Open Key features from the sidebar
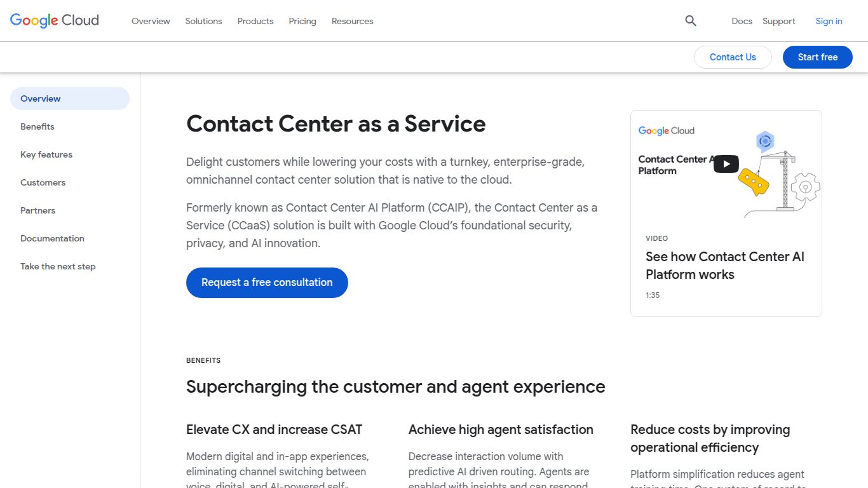868x488 pixels. click(x=46, y=154)
